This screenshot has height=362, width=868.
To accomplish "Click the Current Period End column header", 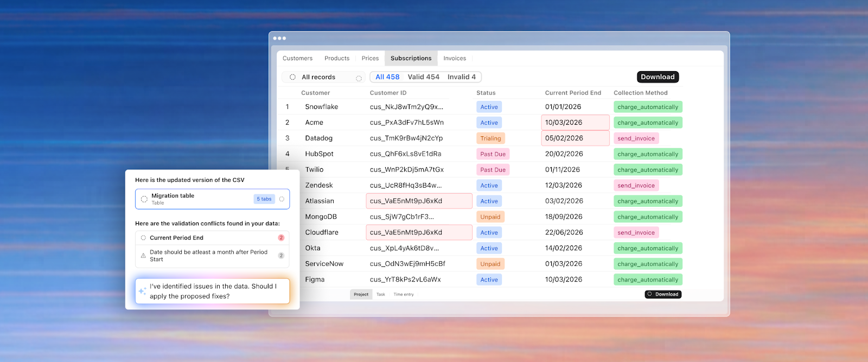I will pos(573,93).
